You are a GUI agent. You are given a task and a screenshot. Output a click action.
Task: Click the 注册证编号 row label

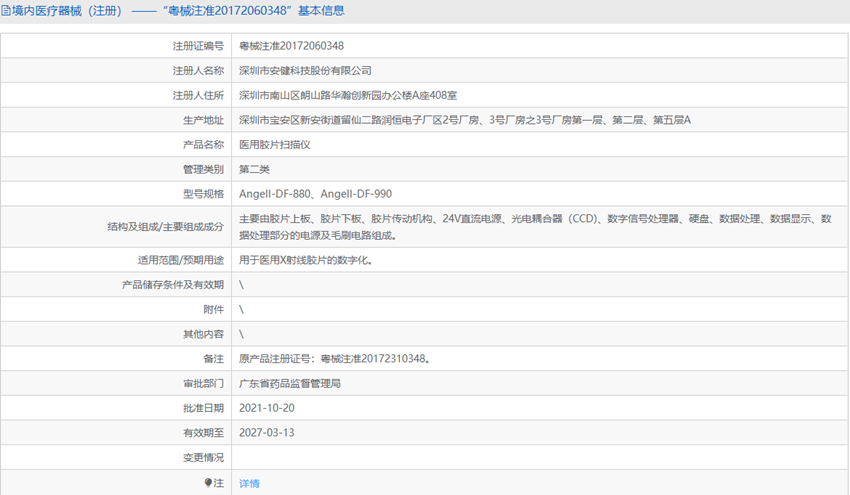pos(198,46)
